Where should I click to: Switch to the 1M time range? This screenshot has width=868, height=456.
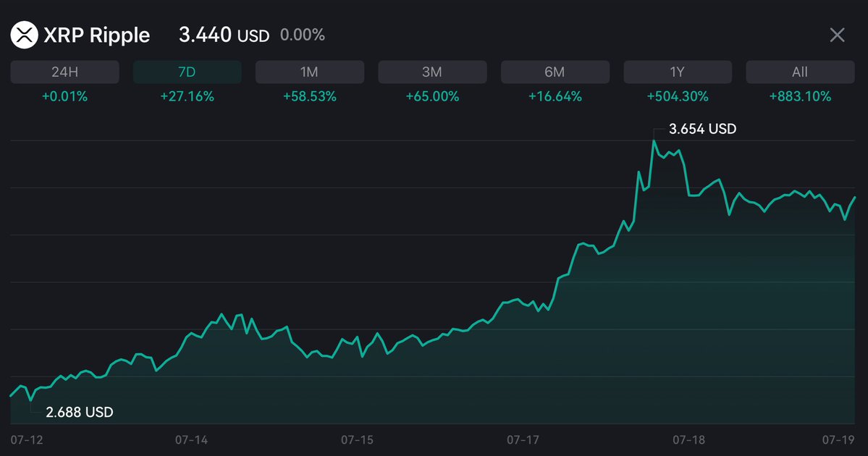click(x=309, y=72)
